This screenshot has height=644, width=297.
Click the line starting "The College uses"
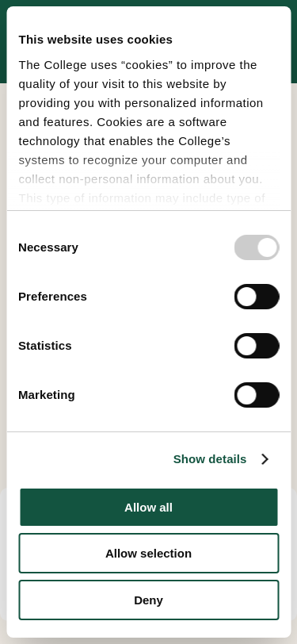point(138,65)
